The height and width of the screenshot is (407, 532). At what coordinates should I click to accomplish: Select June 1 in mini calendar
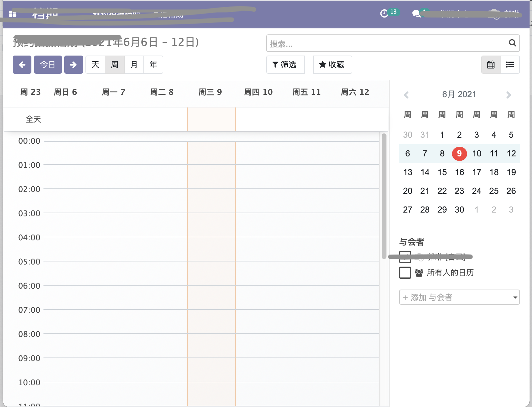tap(442, 135)
